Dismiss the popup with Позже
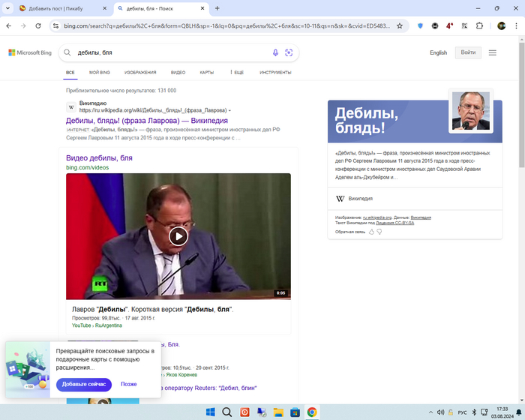Viewport: 525px width, 420px height. pos(128,384)
